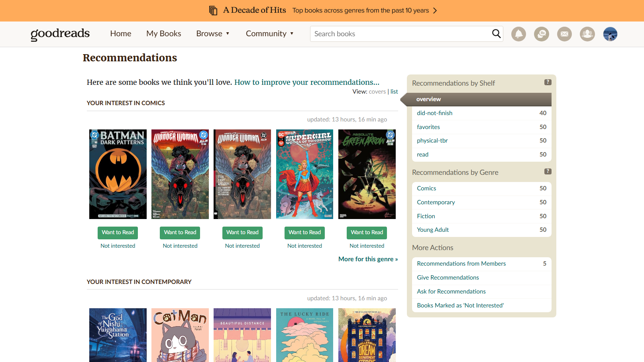644x362 pixels.
Task: Open the Supergirl Woman of Tomorrow cover
Action: 305,174
